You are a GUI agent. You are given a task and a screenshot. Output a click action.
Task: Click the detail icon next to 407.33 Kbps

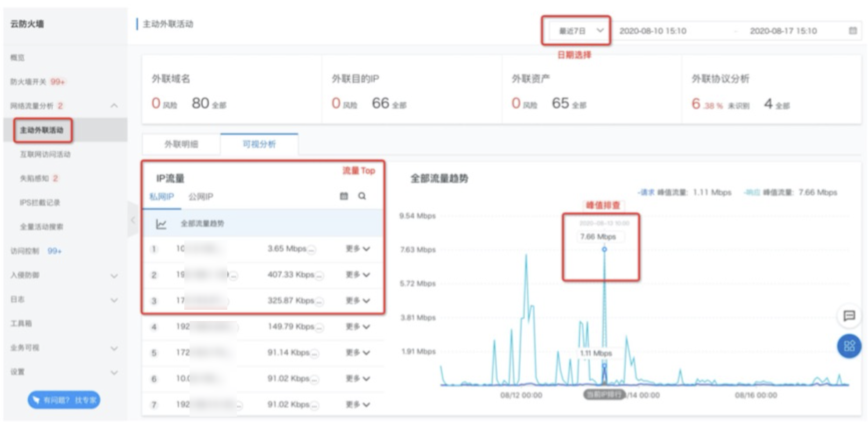(x=319, y=276)
